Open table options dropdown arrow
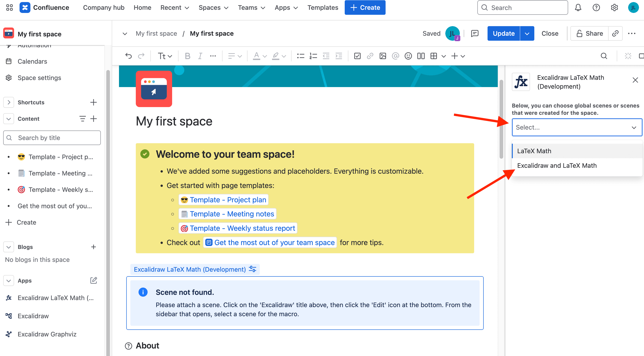 pyautogui.click(x=443, y=56)
